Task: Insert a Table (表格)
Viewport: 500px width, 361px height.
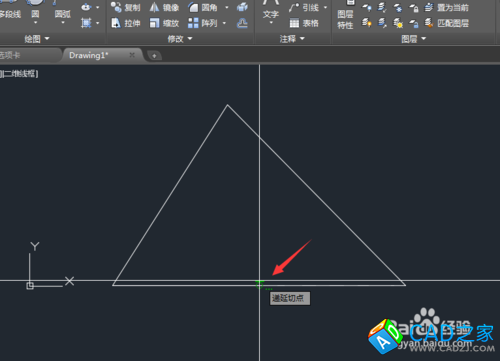Action: coord(304,23)
